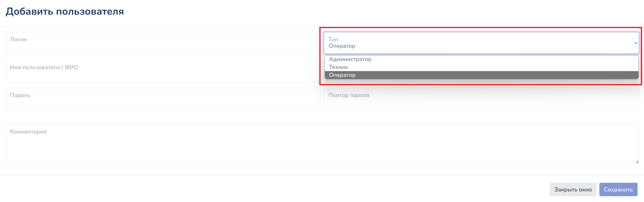Pick the highlighted Оператор list option
644x202 pixels.
point(481,75)
